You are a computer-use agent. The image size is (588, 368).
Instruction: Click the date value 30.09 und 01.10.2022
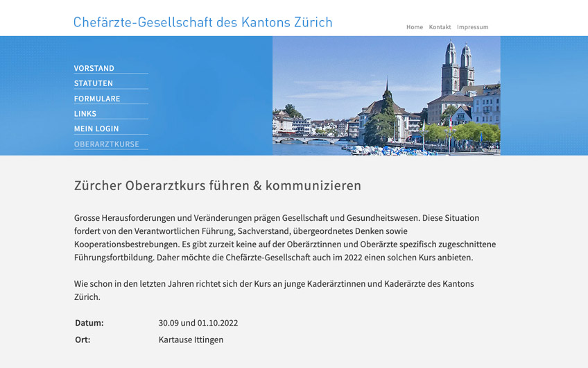(x=198, y=323)
